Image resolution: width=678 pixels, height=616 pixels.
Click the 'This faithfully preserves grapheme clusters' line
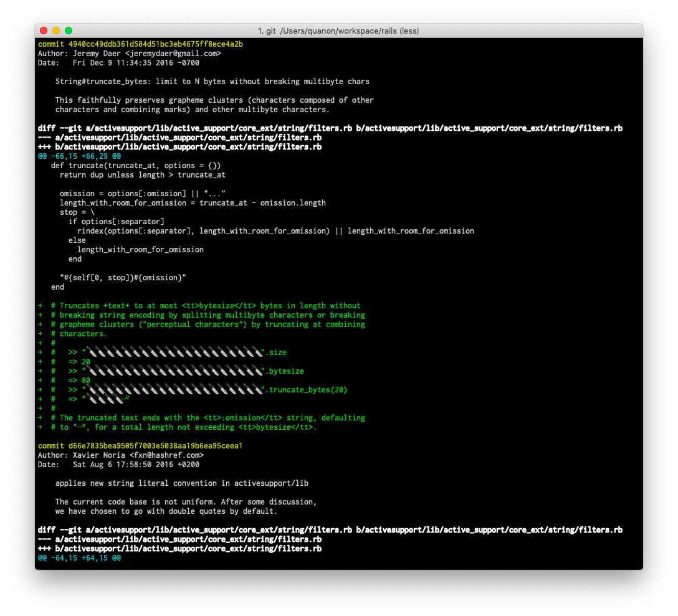(x=214, y=100)
